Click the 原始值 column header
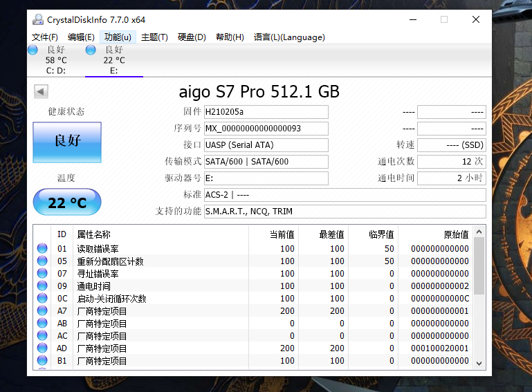Viewport: 532px width, 392px height. coord(436,234)
